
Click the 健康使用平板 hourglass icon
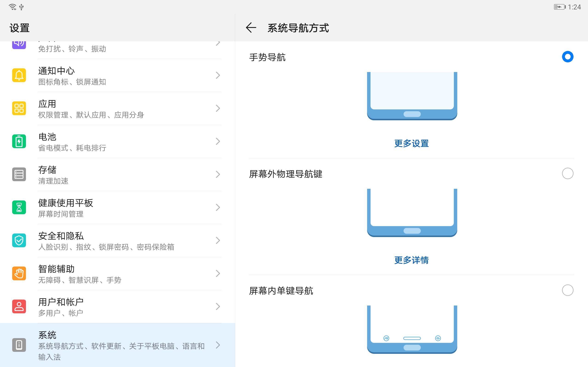pyautogui.click(x=19, y=207)
